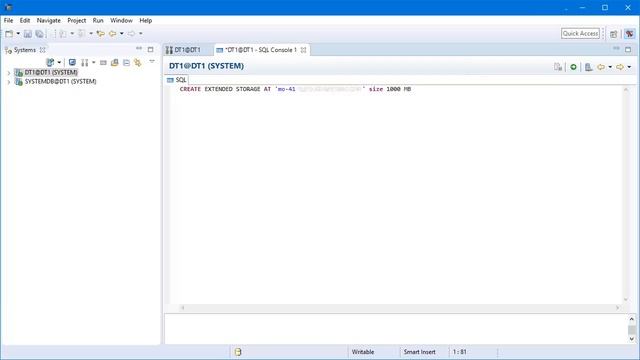Open the System Monitor dropdown arrow
This screenshot has height=360, width=640.
[x=93, y=62]
